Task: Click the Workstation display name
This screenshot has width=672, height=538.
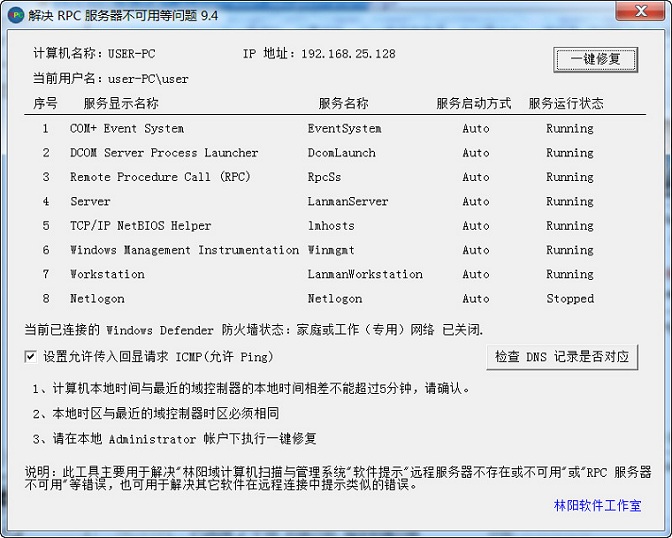Action: click(x=107, y=274)
